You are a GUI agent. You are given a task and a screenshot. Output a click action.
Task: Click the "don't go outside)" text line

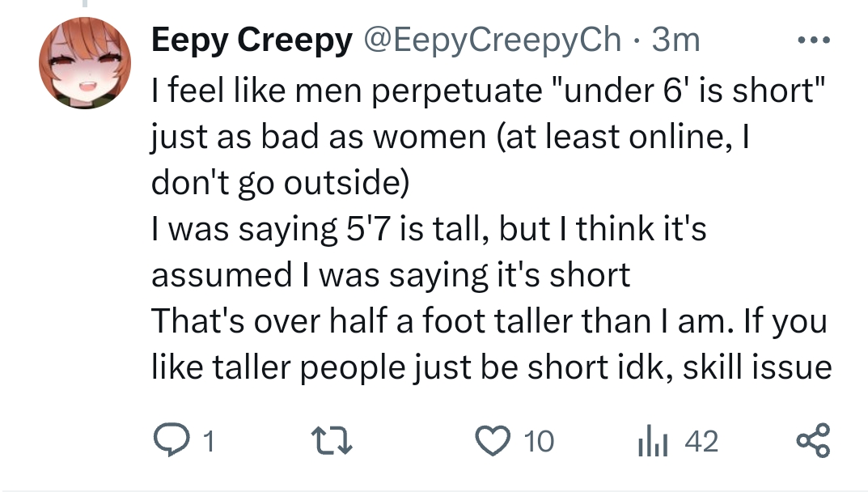tap(280, 183)
